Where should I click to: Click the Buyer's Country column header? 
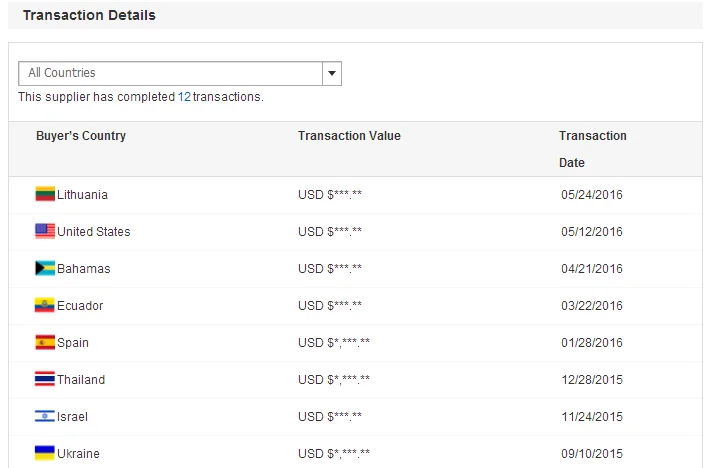81,136
